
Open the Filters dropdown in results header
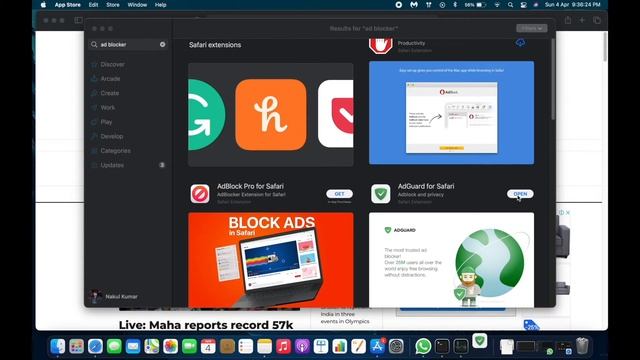(x=531, y=28)
